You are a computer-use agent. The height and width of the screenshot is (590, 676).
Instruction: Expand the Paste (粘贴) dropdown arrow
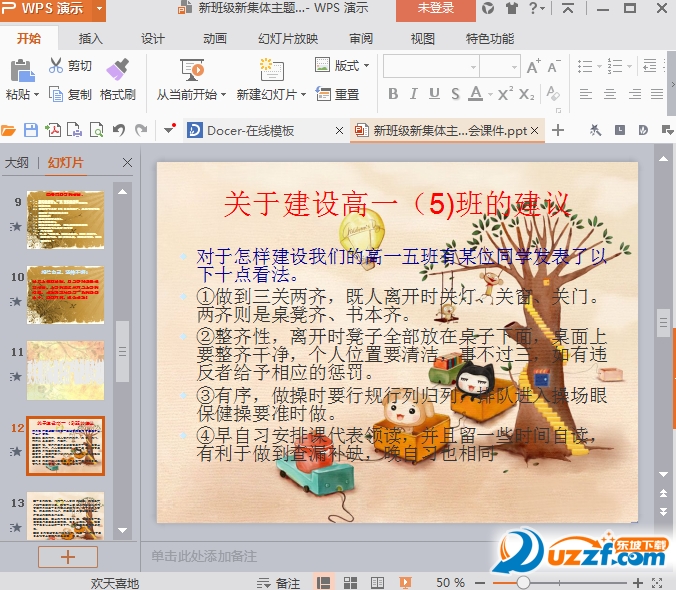pyautogui.click(x=36, y=94)
